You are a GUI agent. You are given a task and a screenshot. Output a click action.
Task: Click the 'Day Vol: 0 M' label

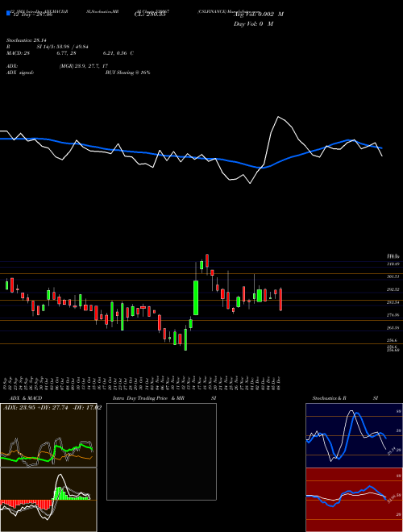pos(253,24)
